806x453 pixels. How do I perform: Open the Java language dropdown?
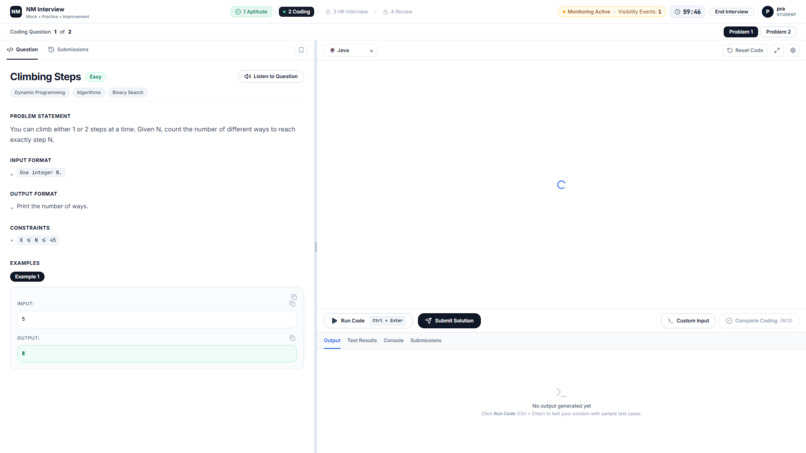pyautogui.click(x=351, y=50)
